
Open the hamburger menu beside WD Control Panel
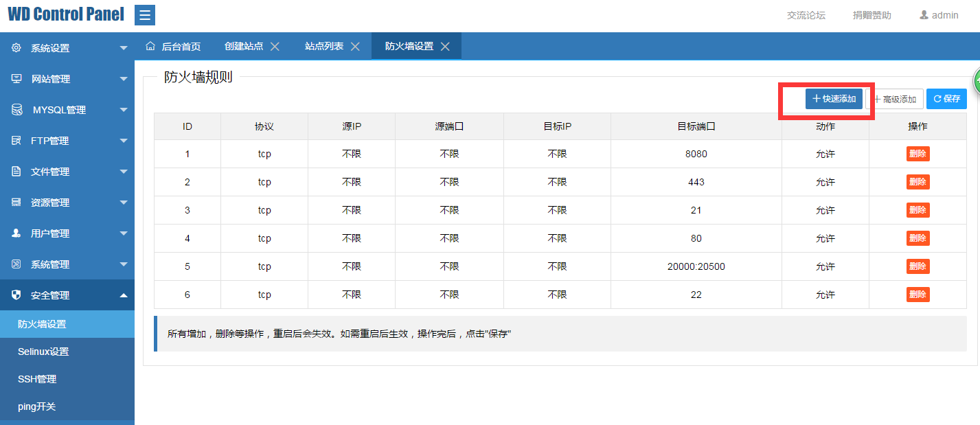pyautogui.click(x=144, y=14)
